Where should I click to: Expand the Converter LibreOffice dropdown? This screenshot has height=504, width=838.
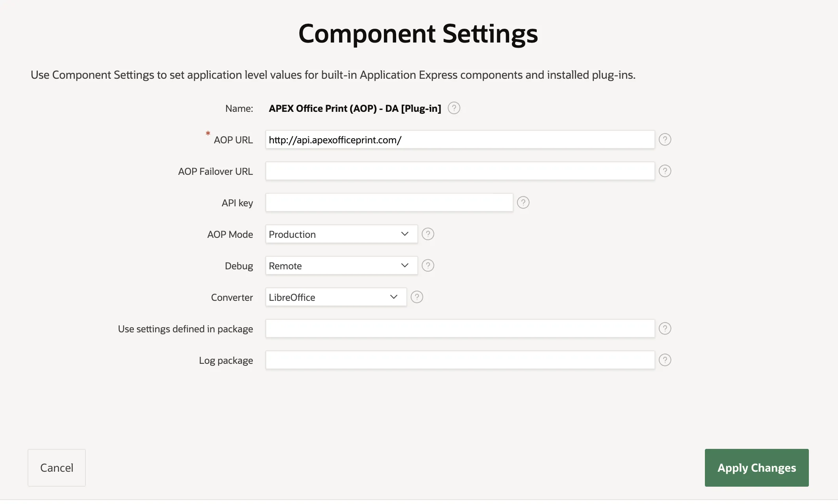click(336, 297)
